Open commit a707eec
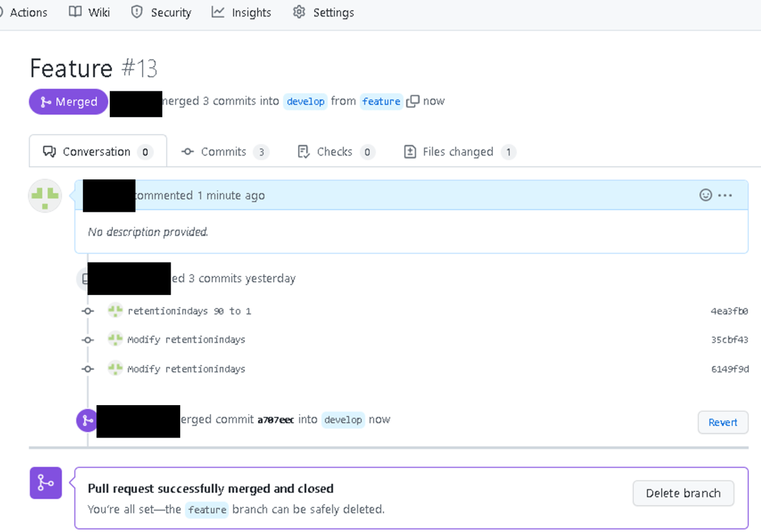 coord(277,419)
